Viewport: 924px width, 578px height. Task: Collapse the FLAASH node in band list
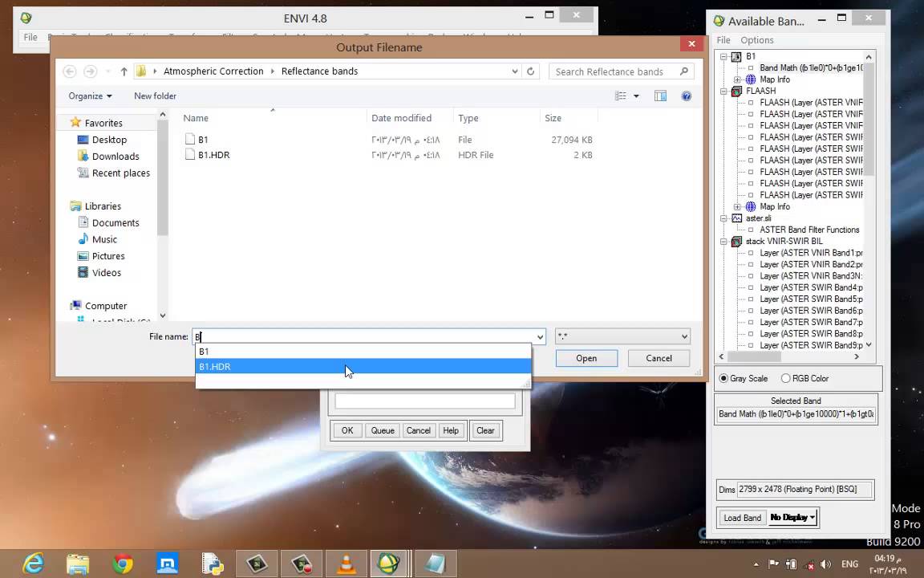(723, 91)
